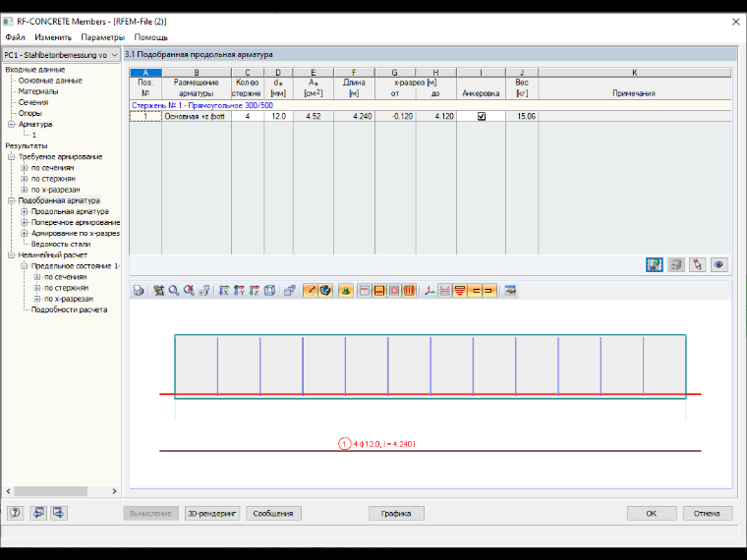747x560 pixels.
Task: Click the 12.0 diameter cell
Action: tap(278, 116)
